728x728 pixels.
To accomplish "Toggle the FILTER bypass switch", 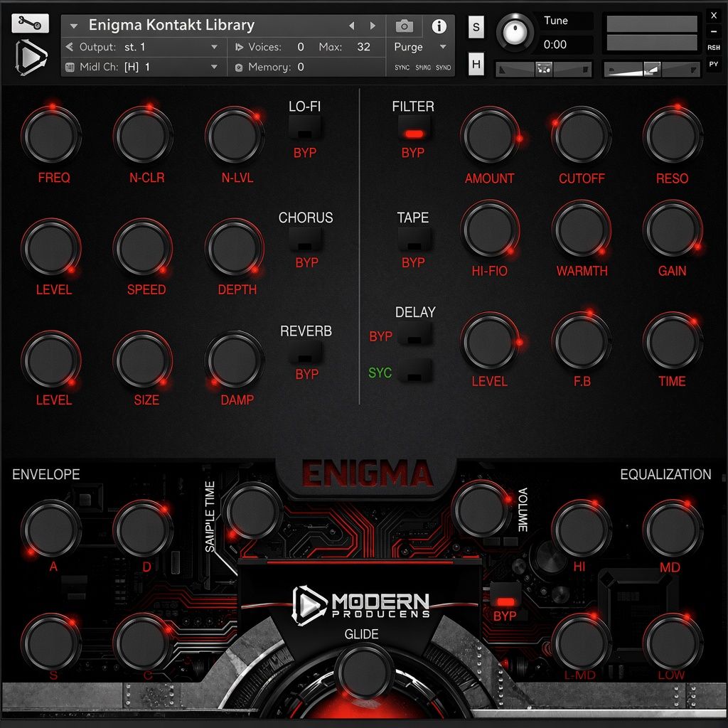I will pos(414,128).
